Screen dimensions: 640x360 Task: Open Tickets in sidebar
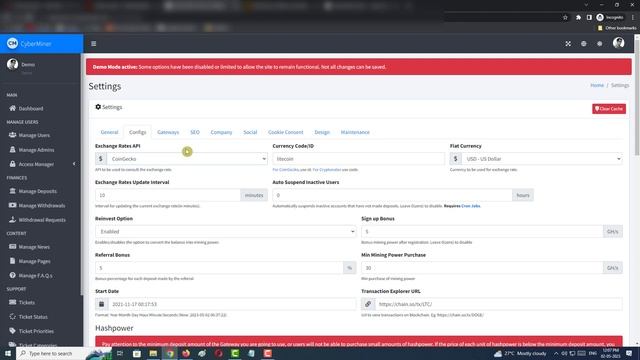click(x=22, y=302)
